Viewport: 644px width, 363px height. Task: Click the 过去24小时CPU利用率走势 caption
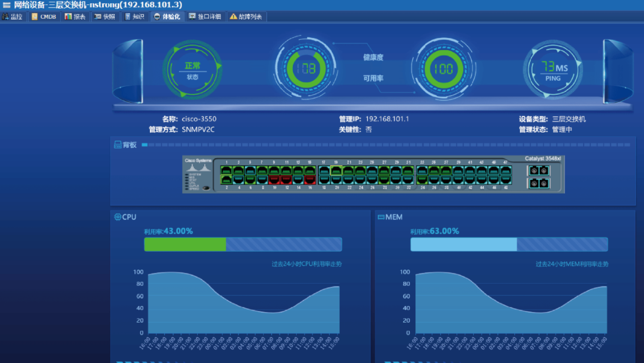(x=307, y=264)
